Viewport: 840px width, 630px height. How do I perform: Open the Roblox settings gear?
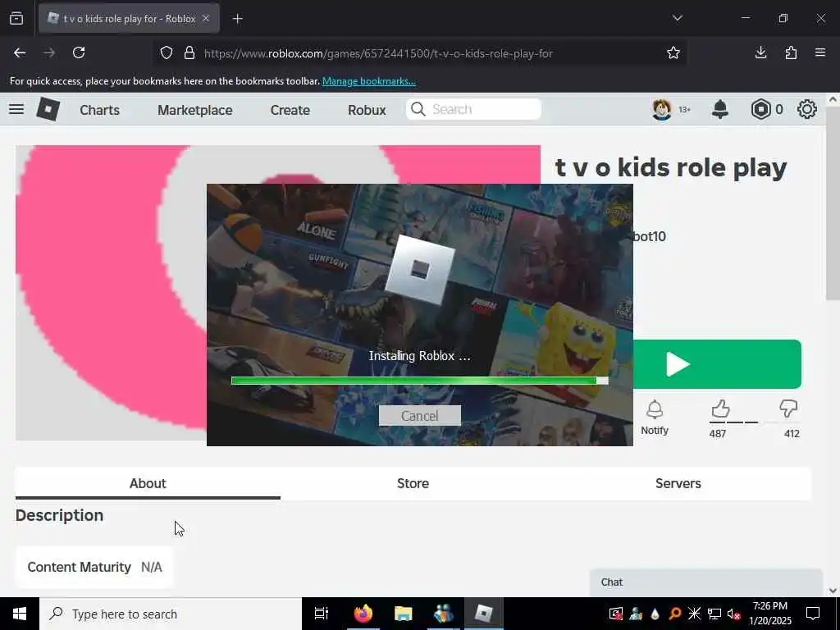[x=807, y=109]
